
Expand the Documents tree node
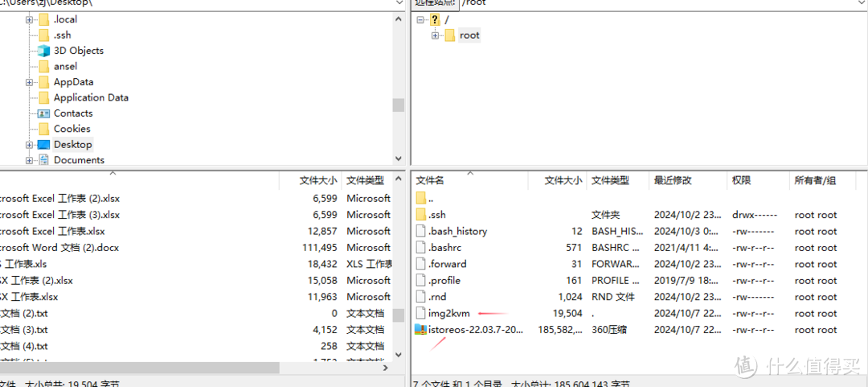(29, 160)
